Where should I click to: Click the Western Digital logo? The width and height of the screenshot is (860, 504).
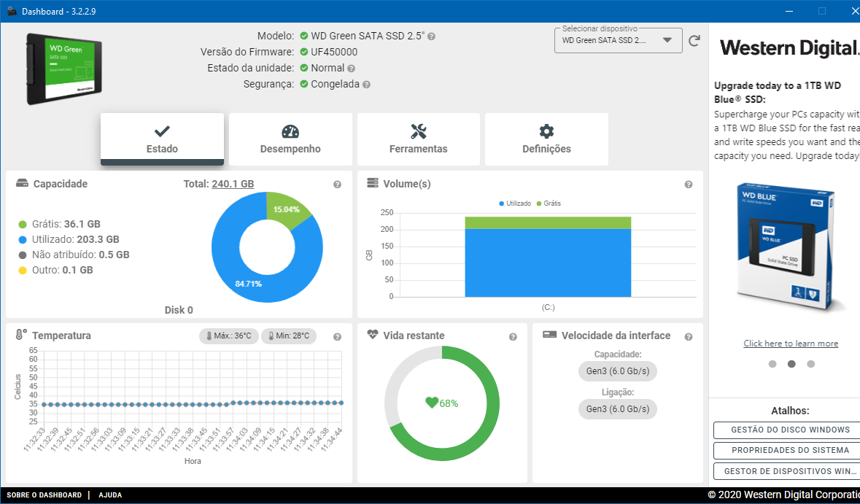pos(789,48)
